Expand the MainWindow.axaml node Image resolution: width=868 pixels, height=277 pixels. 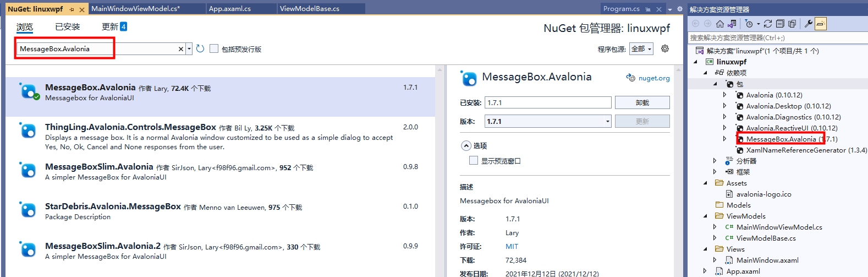[715, 260]
